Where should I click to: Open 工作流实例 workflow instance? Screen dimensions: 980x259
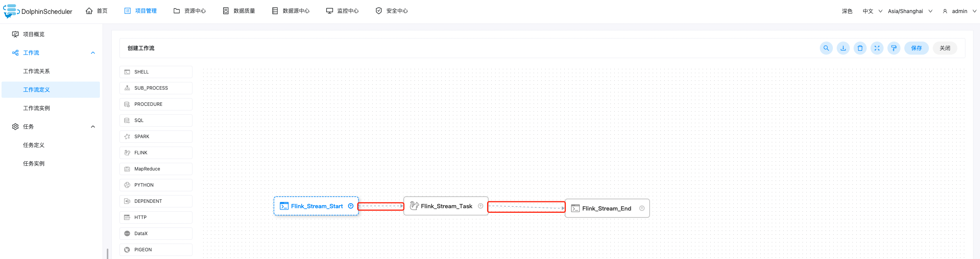51,108
